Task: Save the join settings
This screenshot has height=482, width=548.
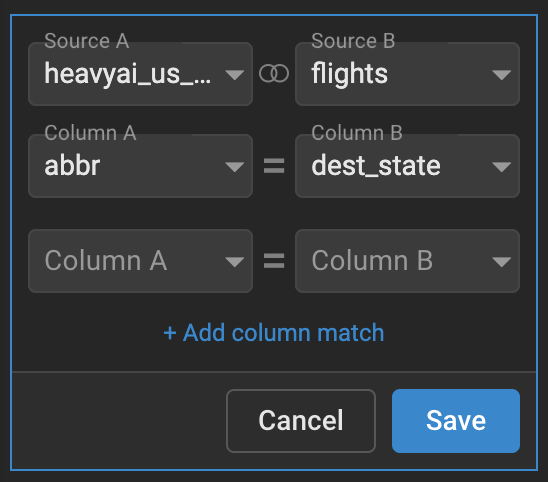Action: pyautogui.click(x=456, y=421)
